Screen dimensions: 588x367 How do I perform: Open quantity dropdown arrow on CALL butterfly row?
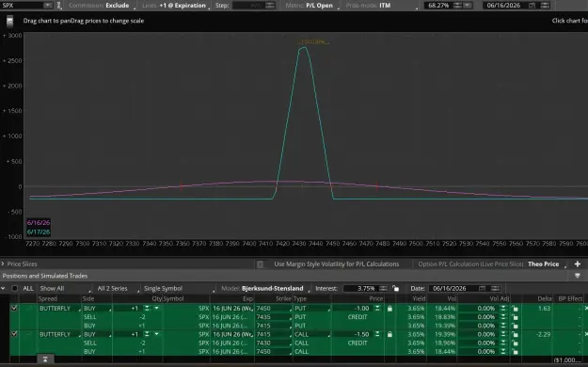(x=156, y=334)
